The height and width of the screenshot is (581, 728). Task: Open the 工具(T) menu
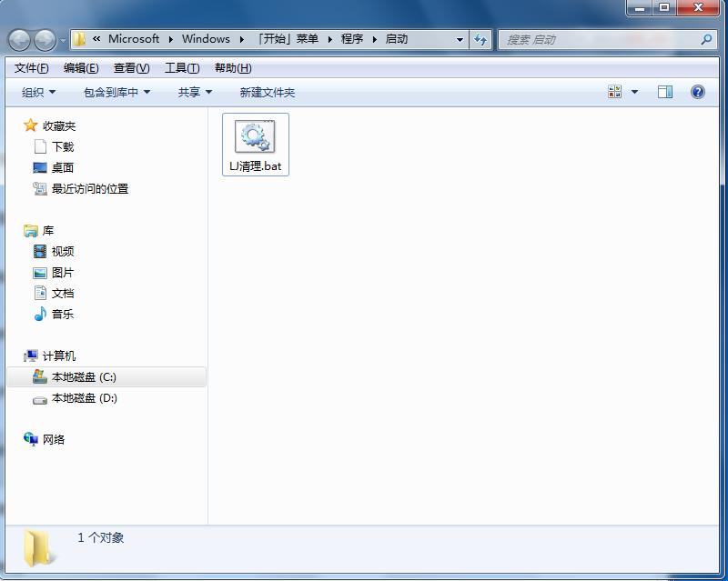click(182, 68)
